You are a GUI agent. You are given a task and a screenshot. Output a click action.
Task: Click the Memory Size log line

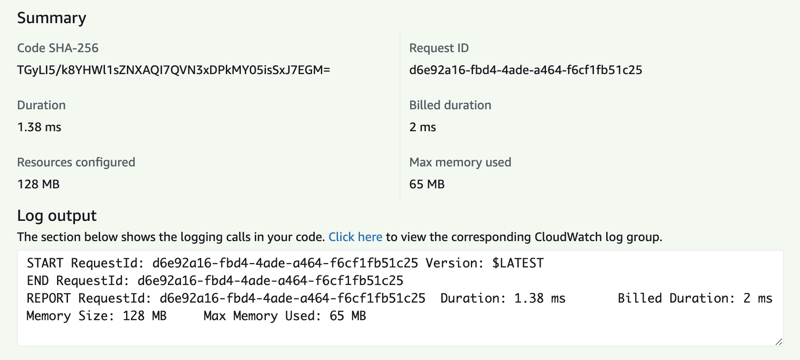tap(196, 316)
